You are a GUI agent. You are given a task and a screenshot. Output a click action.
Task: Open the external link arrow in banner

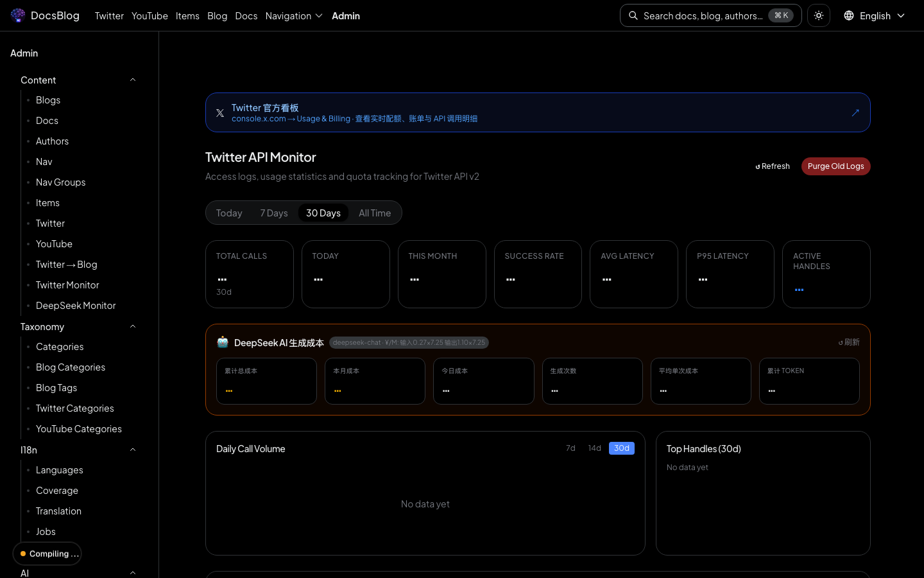855,113
